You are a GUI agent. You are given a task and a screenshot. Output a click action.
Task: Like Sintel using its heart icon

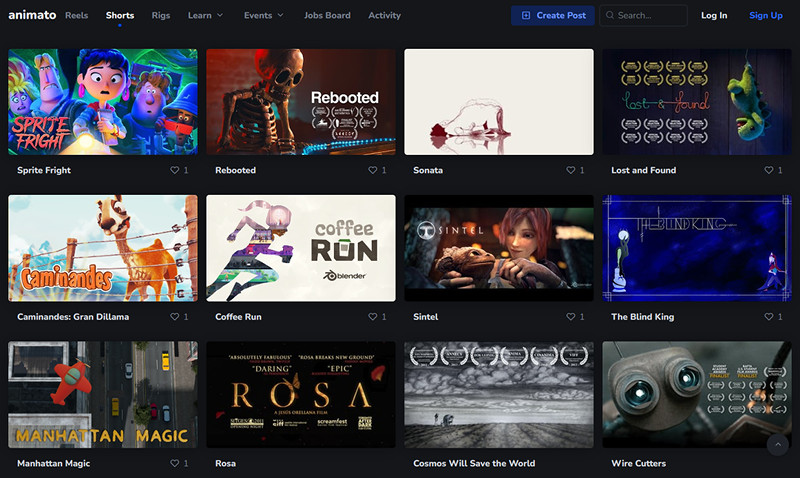click(570, 317)
